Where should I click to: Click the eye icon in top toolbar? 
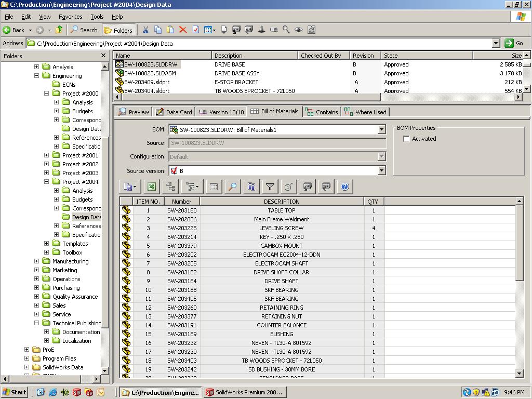pyautogui.click(x=299, y=30)
